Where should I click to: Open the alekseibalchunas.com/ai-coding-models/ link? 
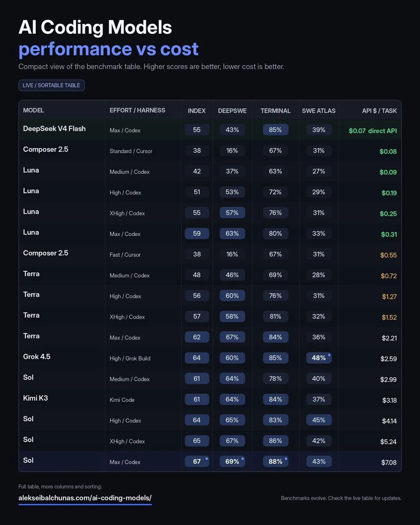(85, 498)
